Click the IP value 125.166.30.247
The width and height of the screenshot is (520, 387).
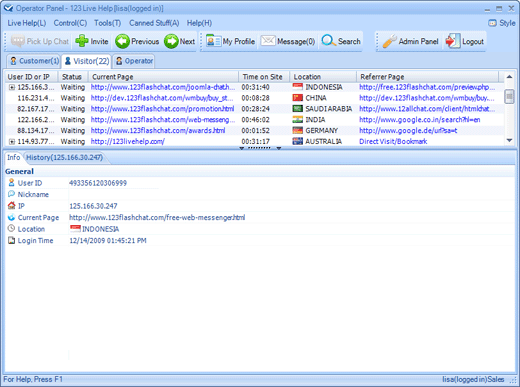[93, 206]
